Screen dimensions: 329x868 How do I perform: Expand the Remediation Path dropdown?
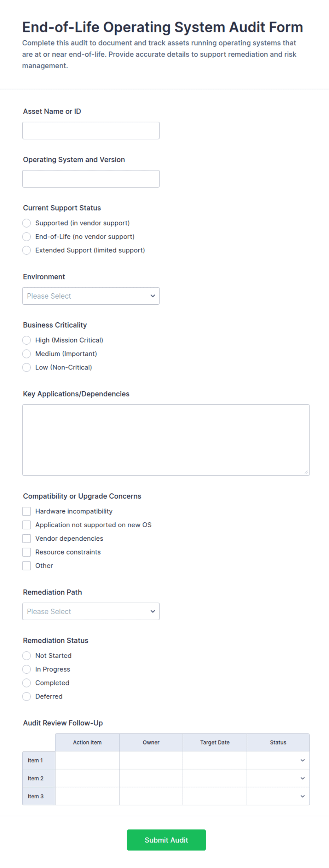pyautogui.click(x=91, y=611)
